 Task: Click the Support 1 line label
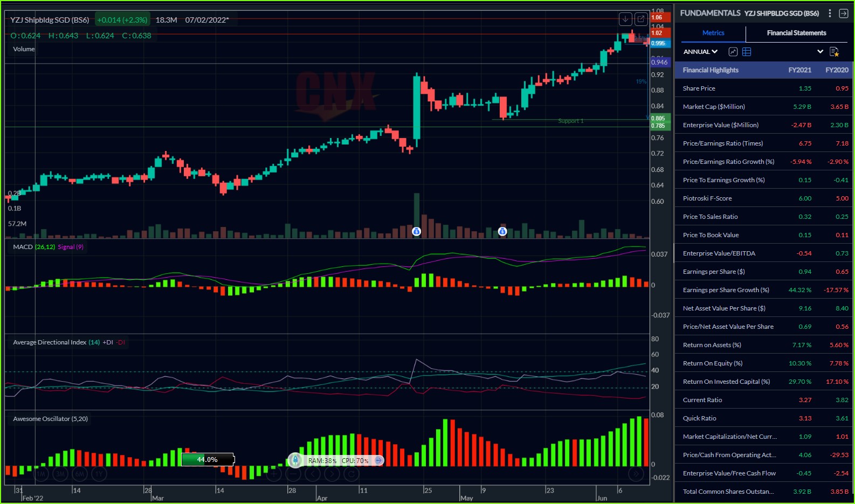(571, 121)
